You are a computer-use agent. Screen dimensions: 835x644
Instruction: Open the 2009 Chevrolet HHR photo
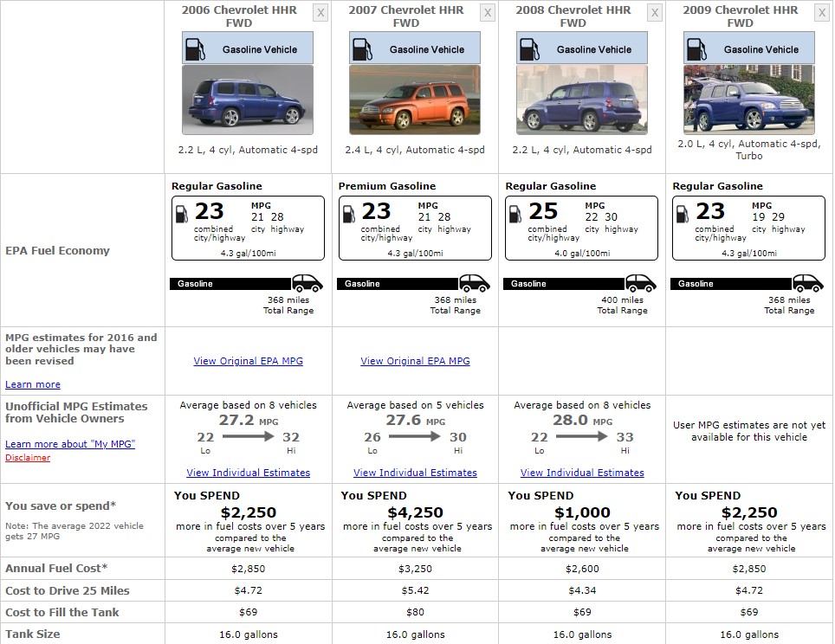click(749, 100)
